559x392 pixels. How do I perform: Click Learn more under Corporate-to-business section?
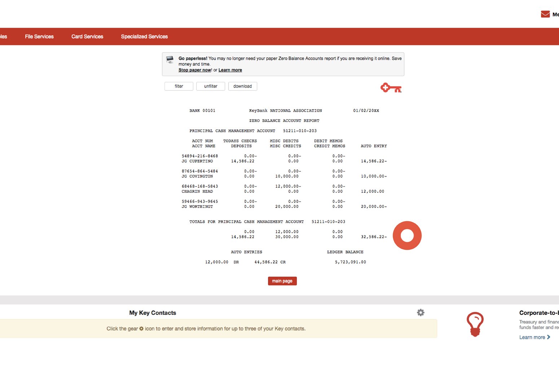pyautogui.click(x=532, y=337)
